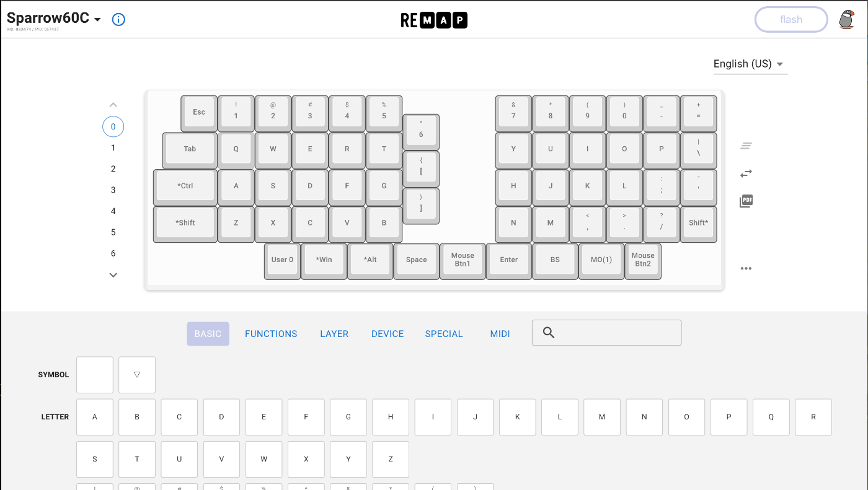Select the ? / slash key on keyboard
Image resolution: width=868 pixels, height=490 pixels.
[x=662, y=224]
